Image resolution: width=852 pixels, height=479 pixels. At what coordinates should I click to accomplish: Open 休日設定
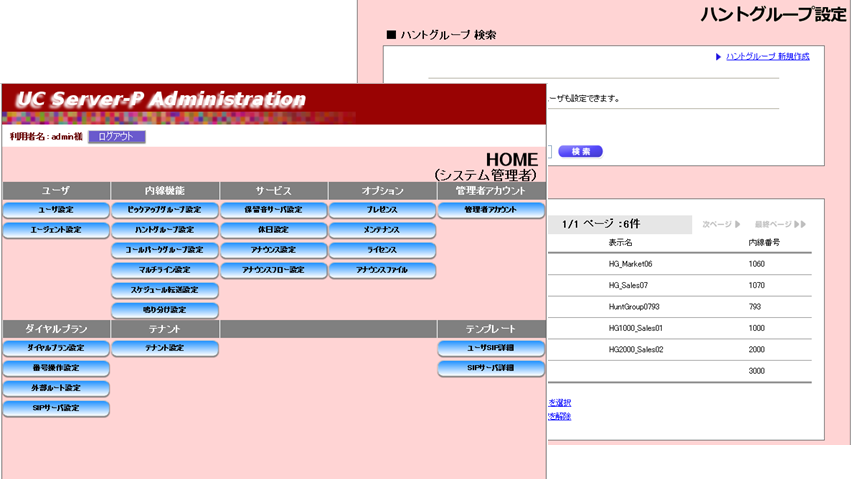[x=273, y=230]
